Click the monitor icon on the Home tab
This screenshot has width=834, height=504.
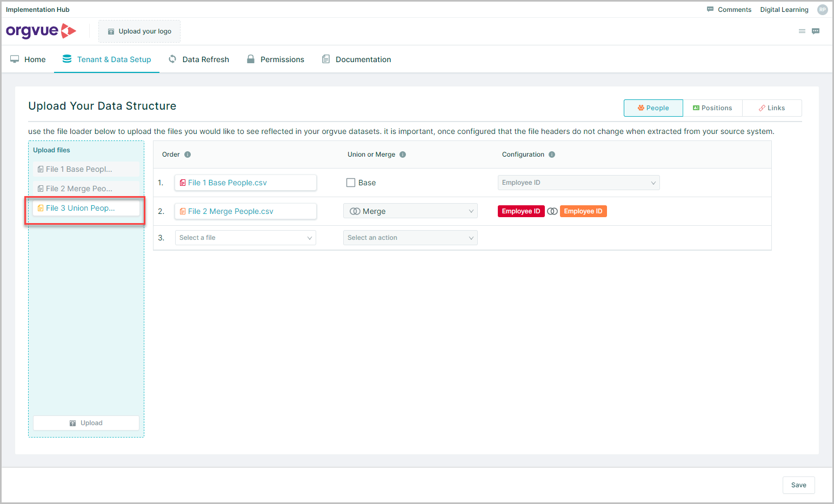pyautogui.click(x=15, y=59)
